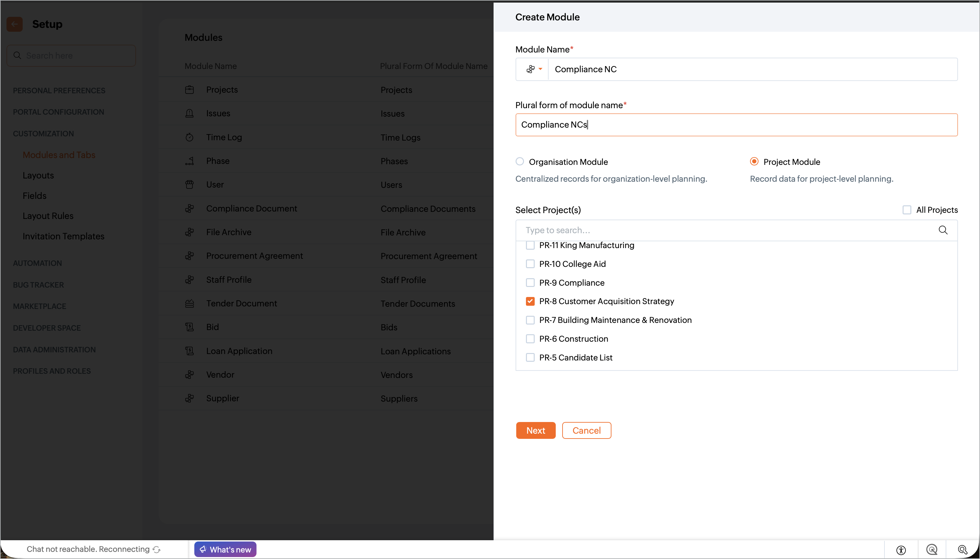
Task: Click the Next button
Action: point(535,430)
